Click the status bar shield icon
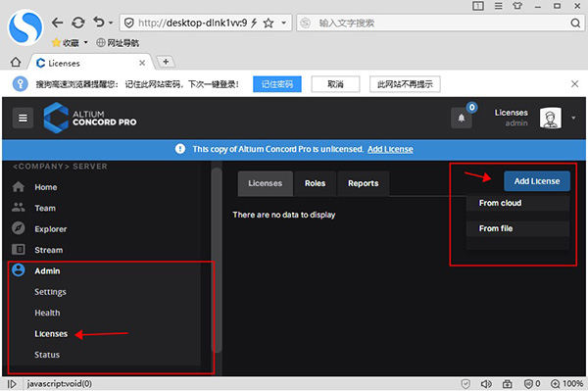588x391 pixels. pos(465,384)
